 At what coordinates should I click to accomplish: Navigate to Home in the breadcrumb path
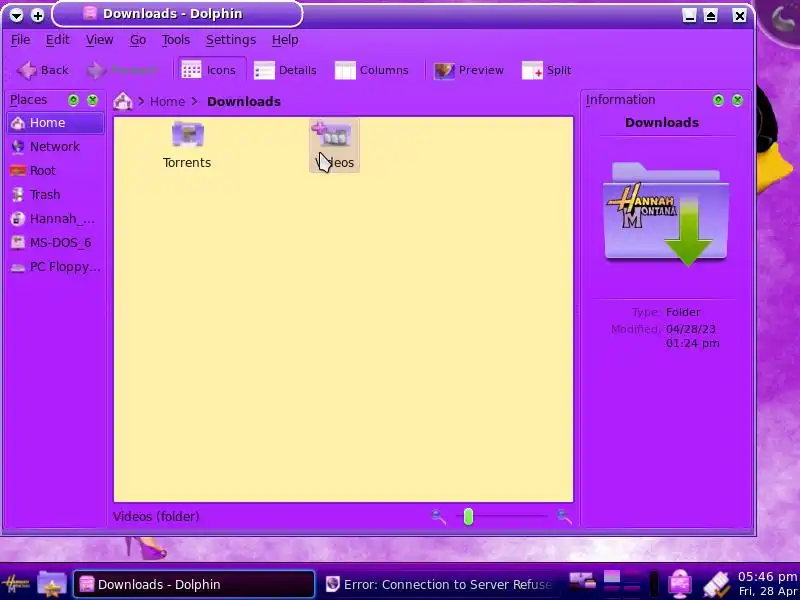(167, 102)
